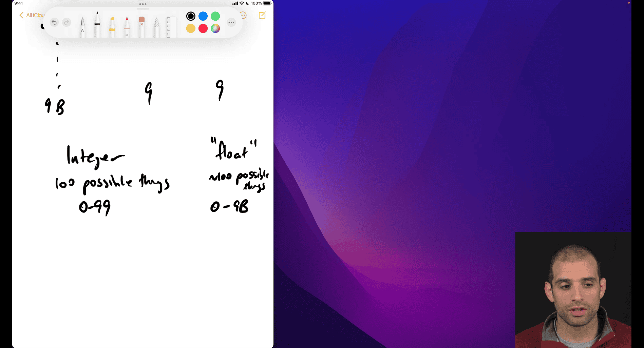Screen dimensions: 644x348
Task: Pick the red pencil tool
Action: [127, 26]
